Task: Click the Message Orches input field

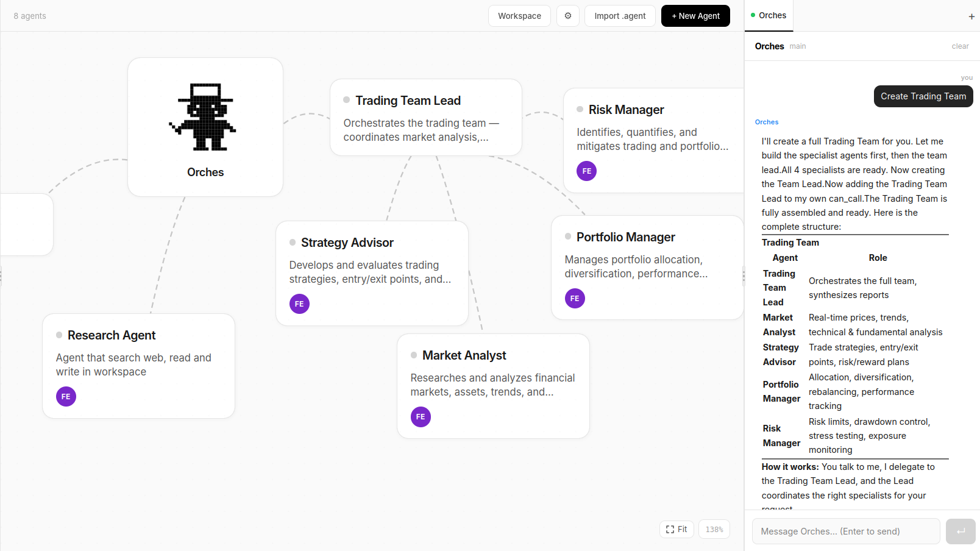Action: coord(846,531)
